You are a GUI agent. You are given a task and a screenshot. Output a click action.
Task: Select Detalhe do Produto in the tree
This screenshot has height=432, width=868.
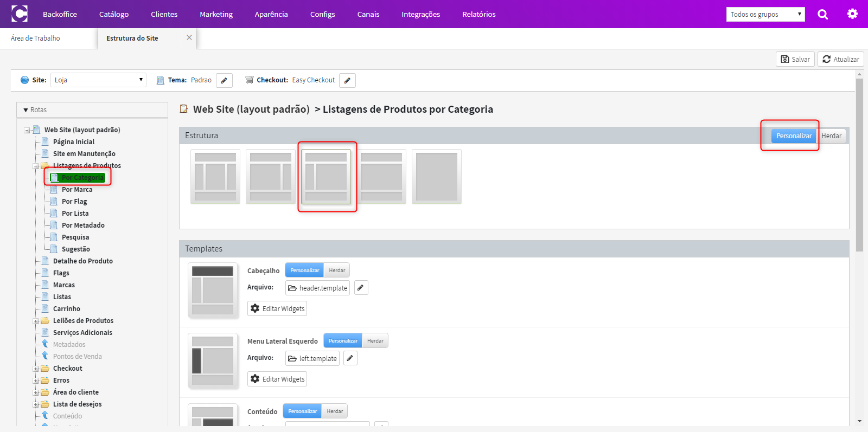83,261
